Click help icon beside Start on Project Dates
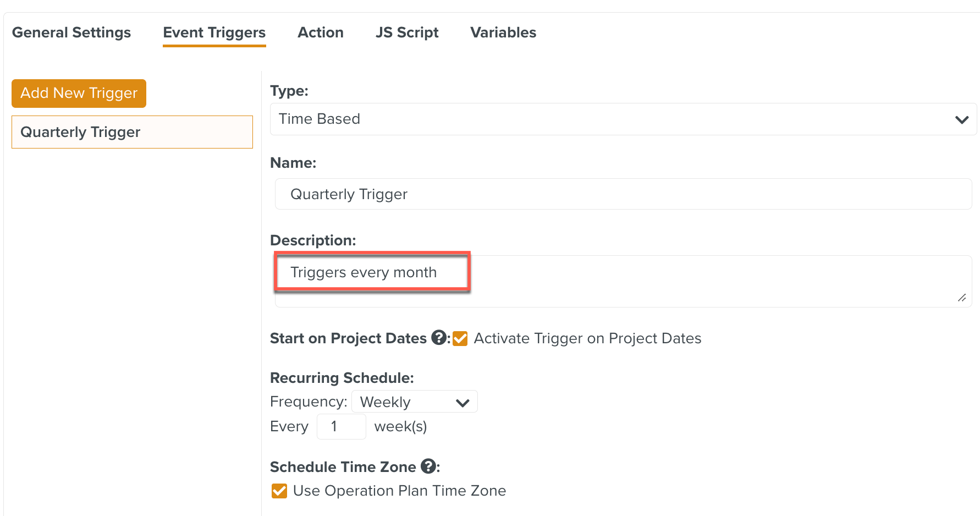Screen dimensions: 980x516 pos(439,337)
